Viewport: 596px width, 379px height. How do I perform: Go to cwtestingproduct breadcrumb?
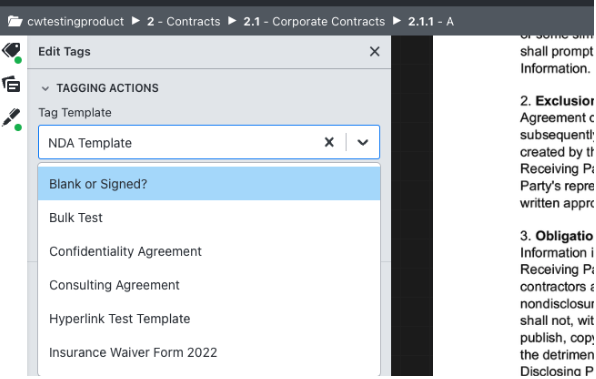tap(75, 21)
